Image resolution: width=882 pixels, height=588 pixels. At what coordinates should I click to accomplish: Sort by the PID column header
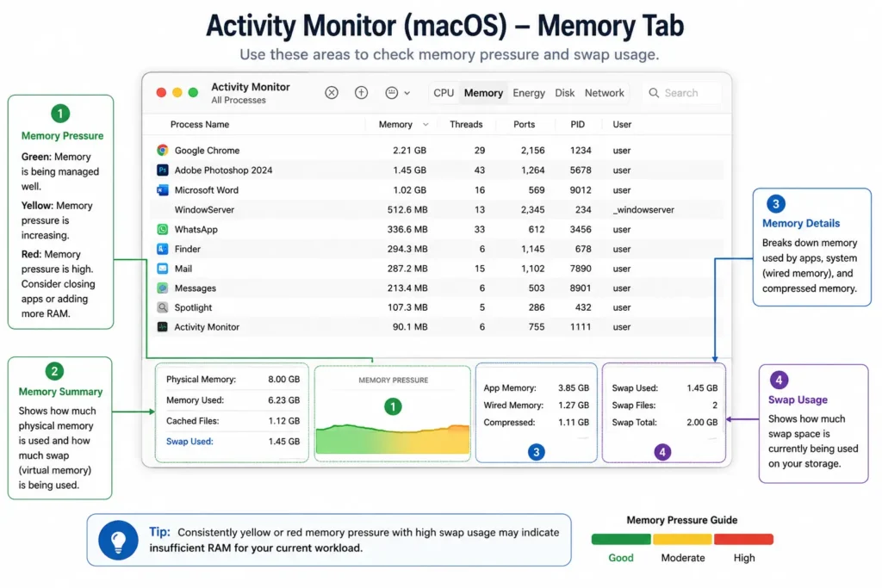click(x=578, y=124)
